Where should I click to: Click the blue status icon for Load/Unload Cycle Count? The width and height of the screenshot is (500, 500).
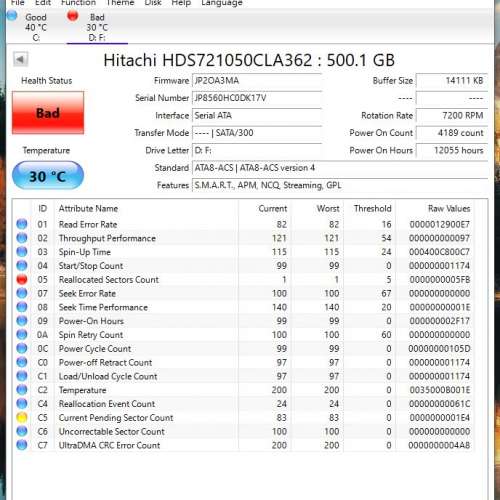pos(22,376)
